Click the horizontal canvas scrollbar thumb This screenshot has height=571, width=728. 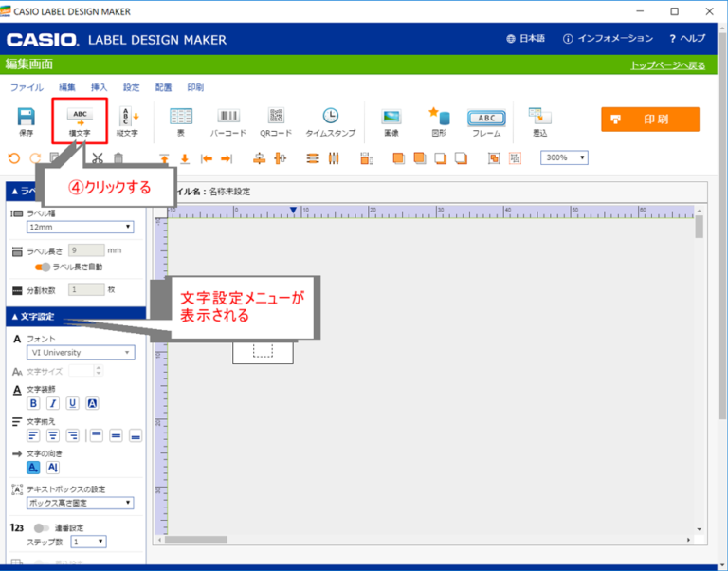196,540
